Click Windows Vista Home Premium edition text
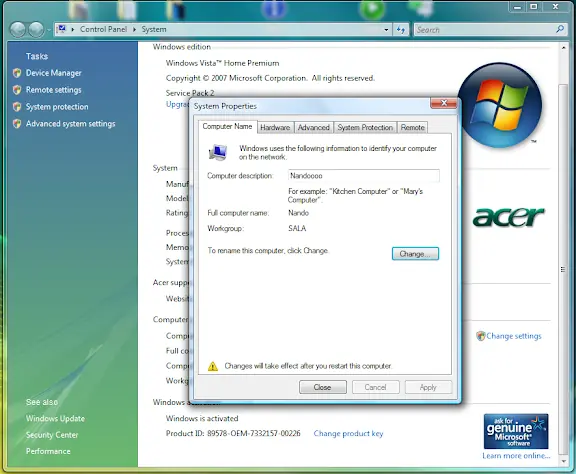 (x=222, y=63)
